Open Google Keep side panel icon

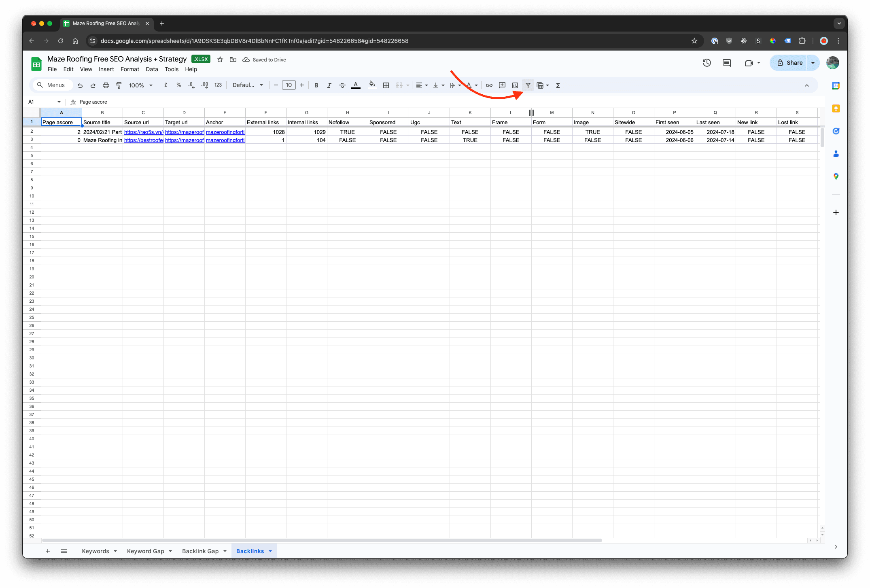(x=836, y=108)
